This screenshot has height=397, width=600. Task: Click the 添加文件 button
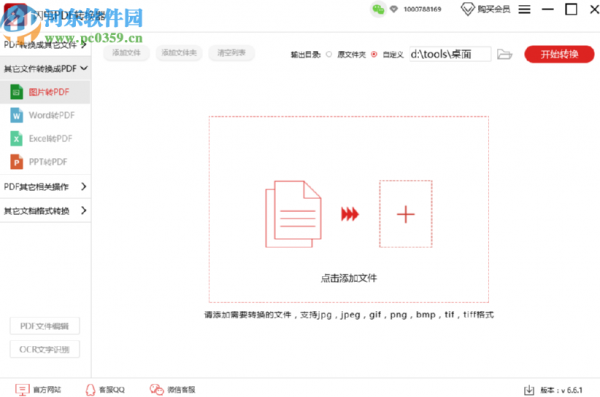tap(126, 53)
